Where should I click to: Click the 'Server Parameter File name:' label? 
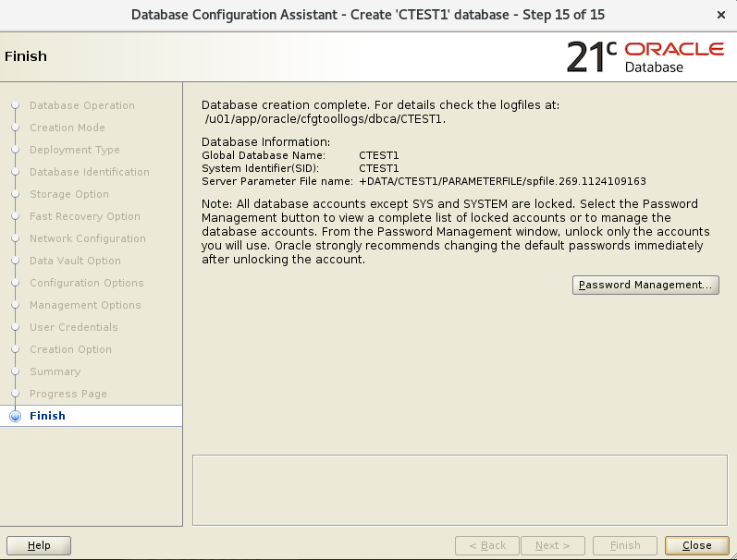point(277,181)
